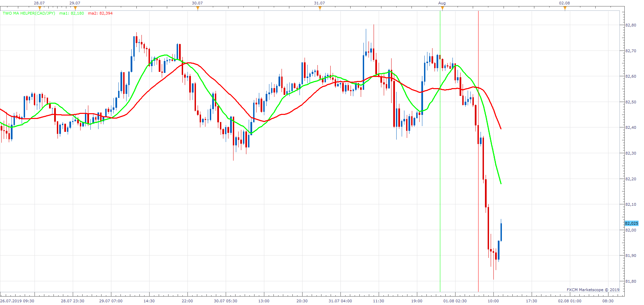Click the orange day marker below 30.07
The height and width of the screenshot is (305, 644).
click(198, 8)
